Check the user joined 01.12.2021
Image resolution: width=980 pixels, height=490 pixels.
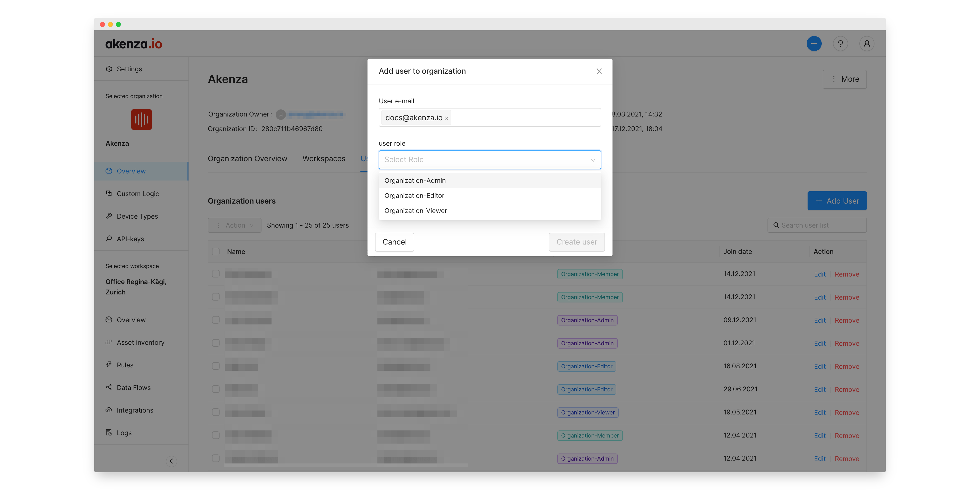216,343
